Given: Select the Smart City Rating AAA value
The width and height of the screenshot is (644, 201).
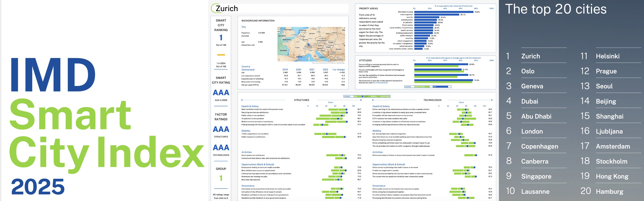Looking at the screenshot, I should coord(221,92).
